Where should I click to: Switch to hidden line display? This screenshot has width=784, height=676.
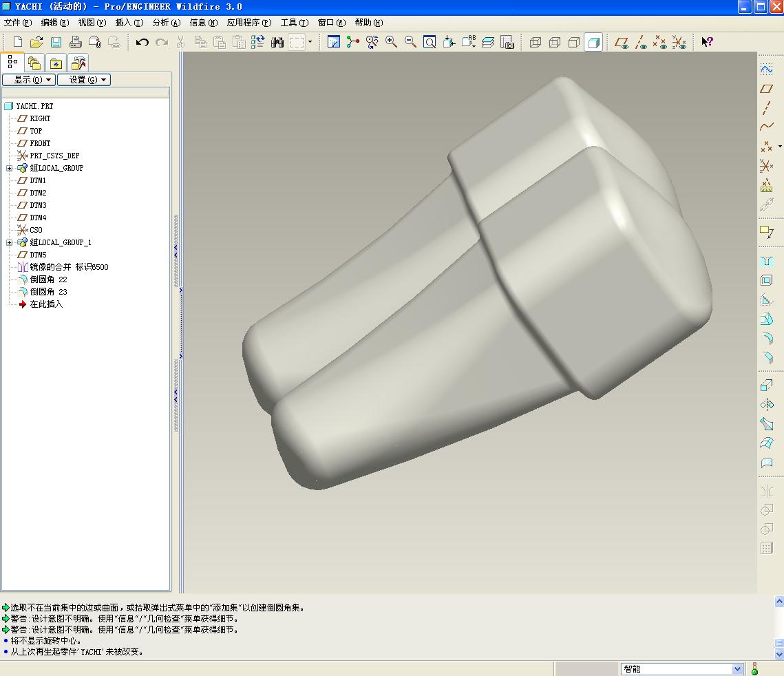[x=555, y=42]
